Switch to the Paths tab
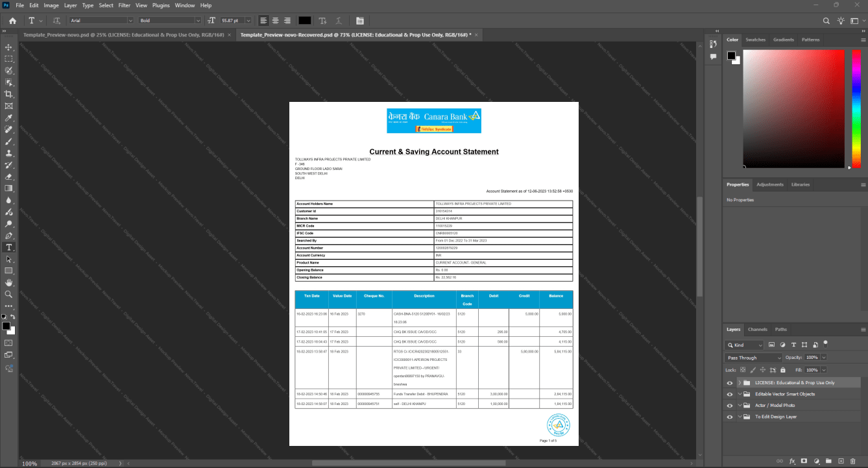Image resolution: width=868 pixels, height=468 pixels. coord(781,329)
